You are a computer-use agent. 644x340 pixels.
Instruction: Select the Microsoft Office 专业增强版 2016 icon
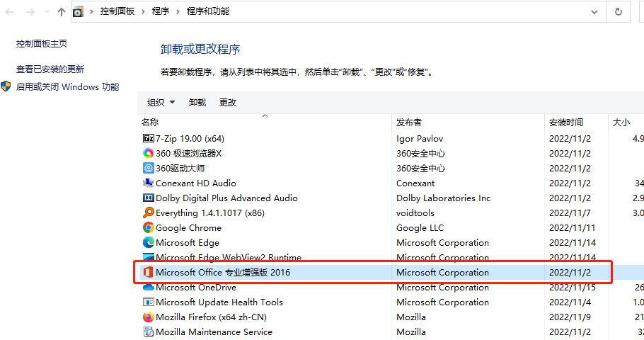[x=149, y=272]
